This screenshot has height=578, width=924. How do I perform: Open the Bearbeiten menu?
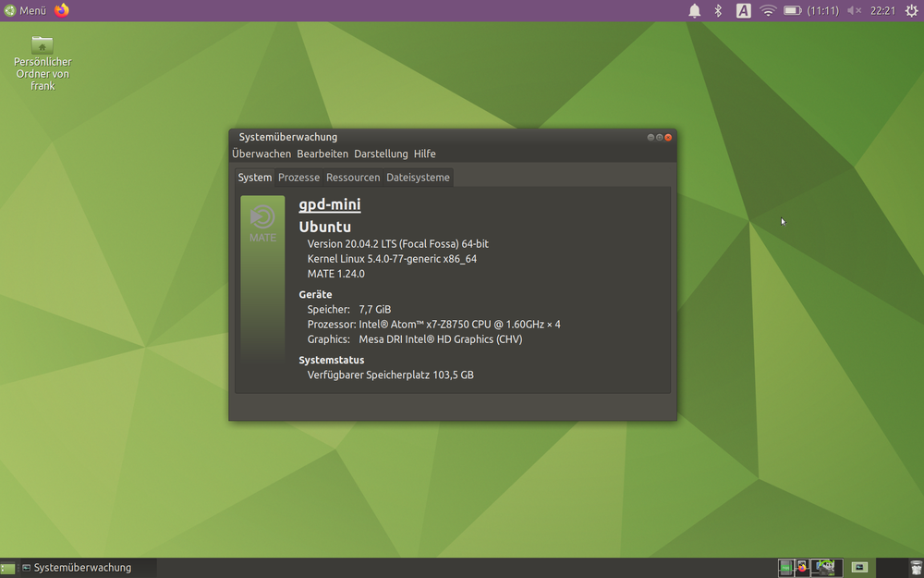point(322,154)
